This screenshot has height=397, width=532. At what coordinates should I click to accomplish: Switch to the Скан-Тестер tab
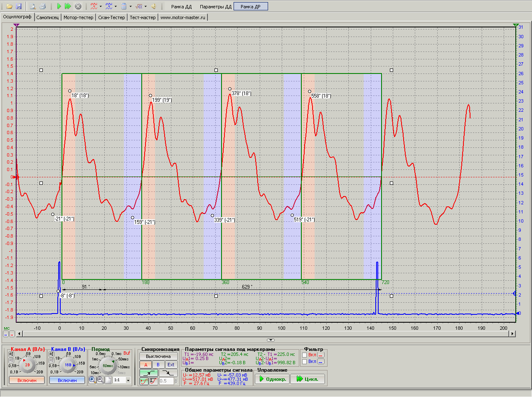point(111,17)
